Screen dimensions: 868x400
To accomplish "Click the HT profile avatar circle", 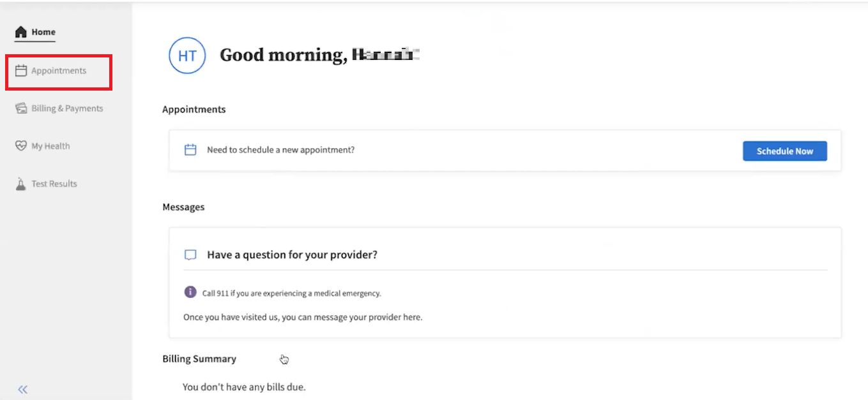I will click(x=187, y=56).
